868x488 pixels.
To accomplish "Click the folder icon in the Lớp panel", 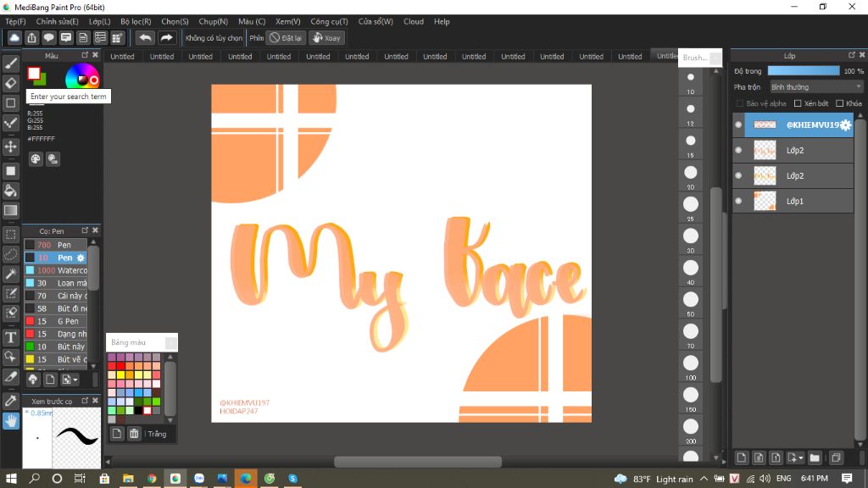I will [x=815, y=457].
